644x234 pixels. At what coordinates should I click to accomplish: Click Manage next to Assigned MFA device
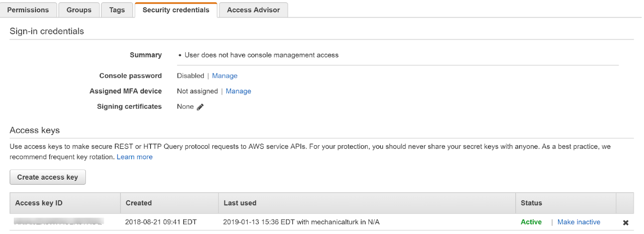[238, 92]
